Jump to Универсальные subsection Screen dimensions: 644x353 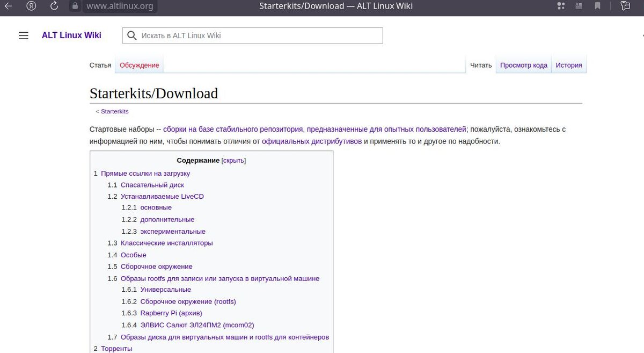(x=166, y=290)
